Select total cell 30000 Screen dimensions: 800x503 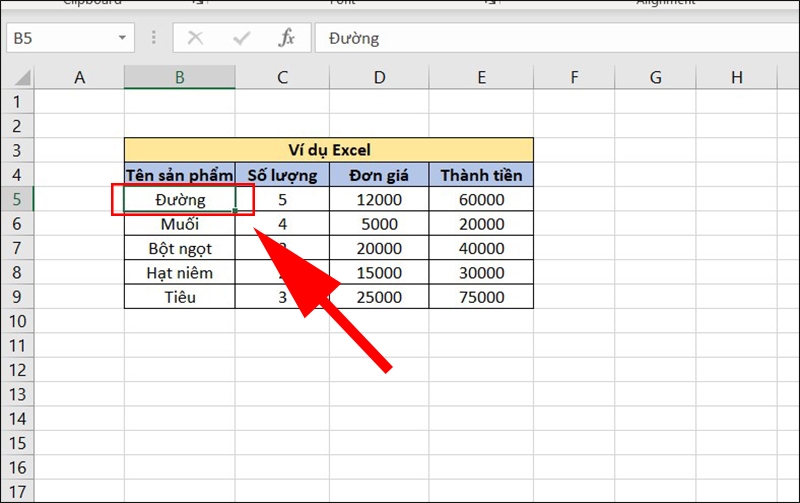point(481,273)
